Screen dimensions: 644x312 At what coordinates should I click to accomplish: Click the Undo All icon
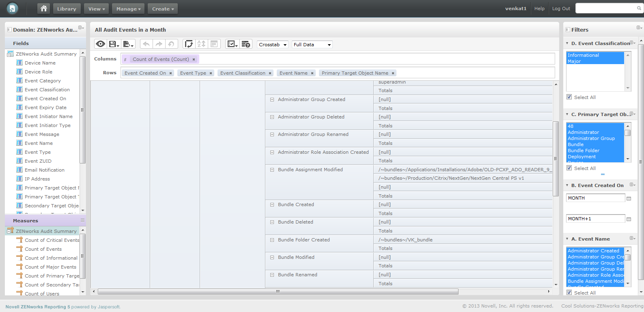[x=171, y=44]
